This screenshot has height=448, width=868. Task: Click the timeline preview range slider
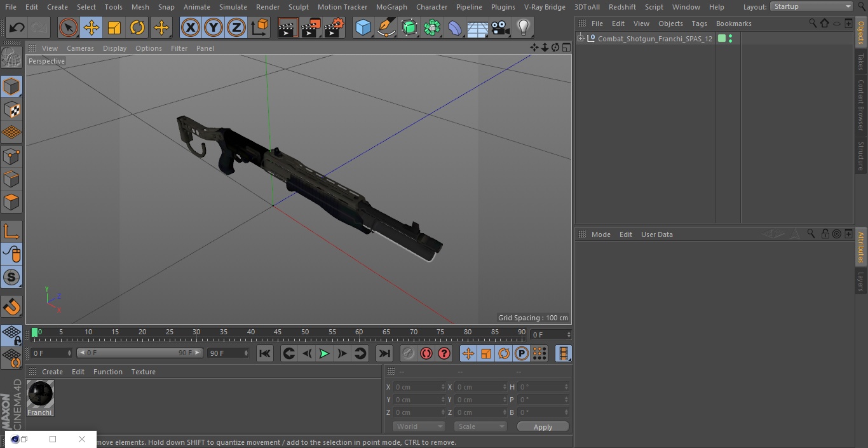140,353
